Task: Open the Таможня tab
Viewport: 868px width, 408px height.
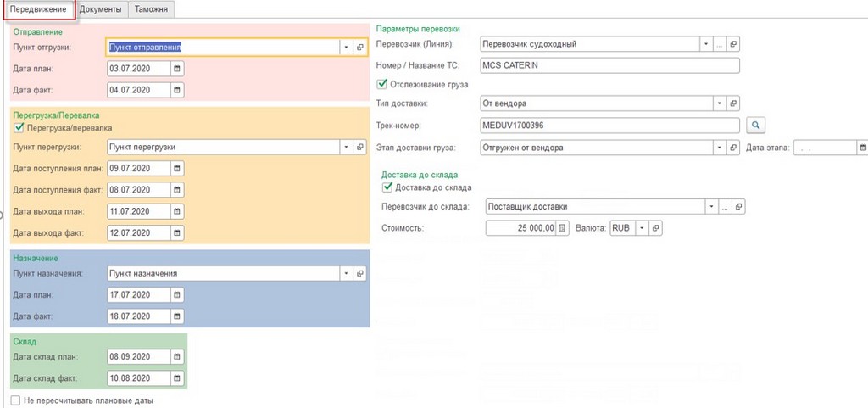Action: (153, 9)
